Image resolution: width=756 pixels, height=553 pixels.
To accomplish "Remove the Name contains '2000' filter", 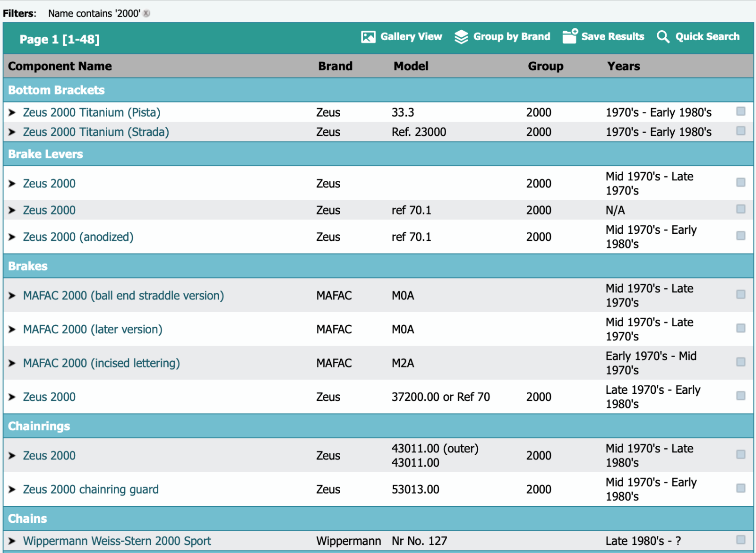I will tap(147, 14).
